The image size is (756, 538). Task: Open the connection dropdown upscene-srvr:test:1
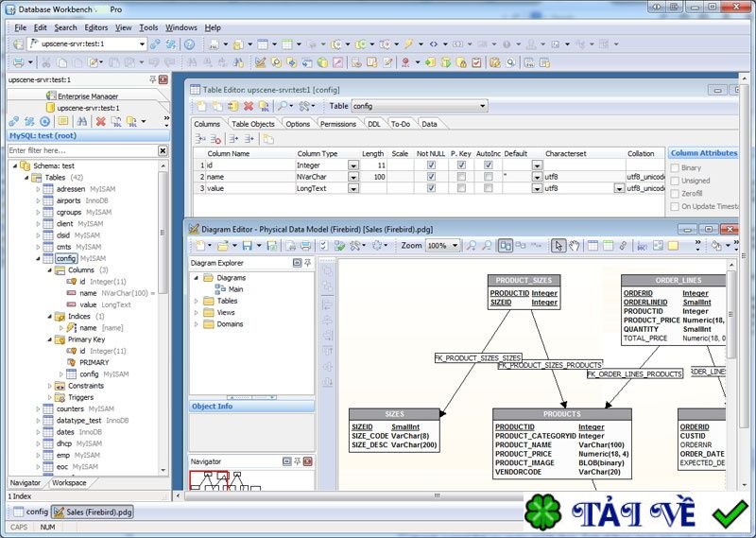pos(142,43)
